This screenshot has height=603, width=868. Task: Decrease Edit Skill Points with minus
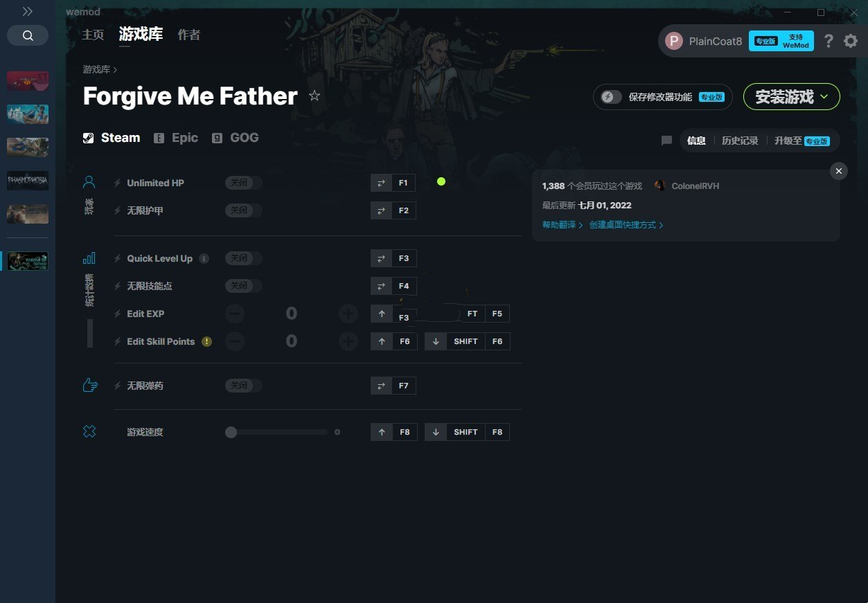click(235, 341)
